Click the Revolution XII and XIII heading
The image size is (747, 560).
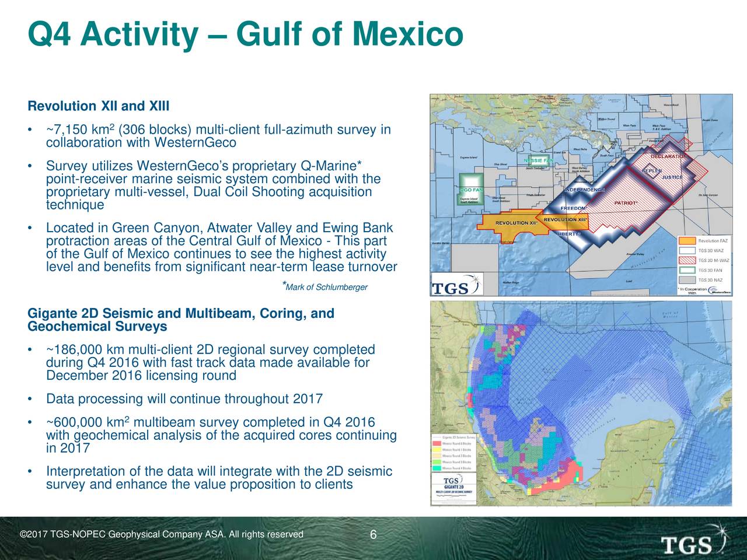99,107
